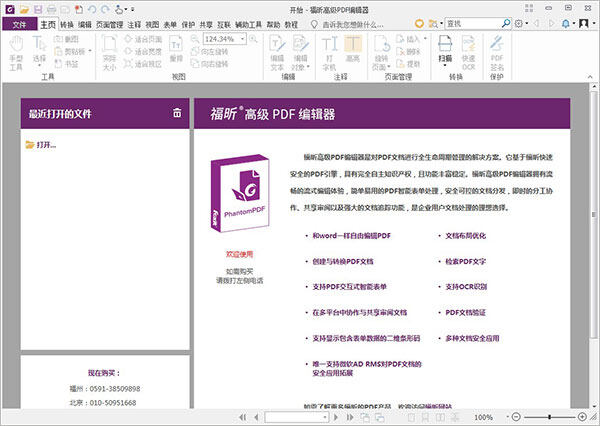Click the 文档布局优化 feature link

[465, 236]
